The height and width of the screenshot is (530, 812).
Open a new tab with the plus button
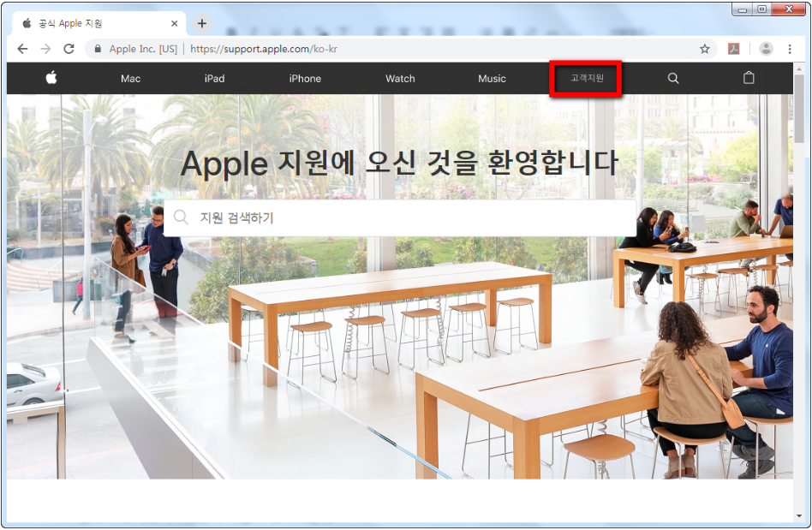[x=202, y=23]
